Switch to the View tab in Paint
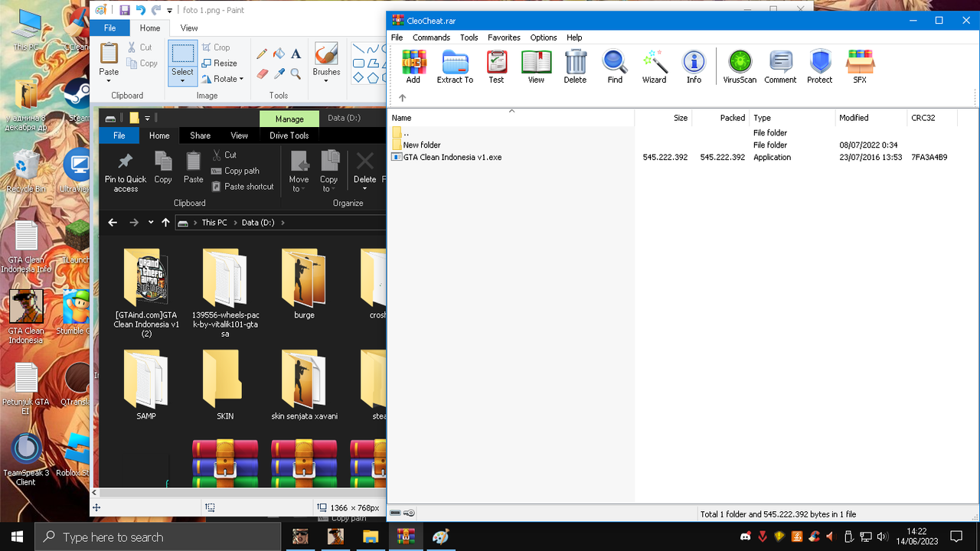Image resolution: width=980 pixels, height=551 pixels. pos(189,28)
